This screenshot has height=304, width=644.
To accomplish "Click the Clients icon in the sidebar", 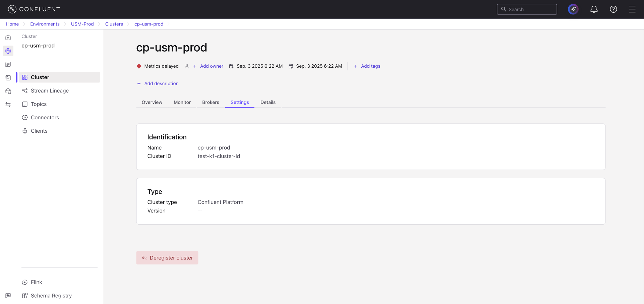I will point(25,131).
